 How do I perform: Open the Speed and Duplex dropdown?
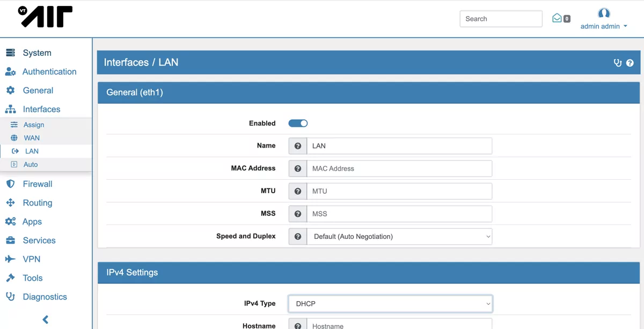[399, 236]
